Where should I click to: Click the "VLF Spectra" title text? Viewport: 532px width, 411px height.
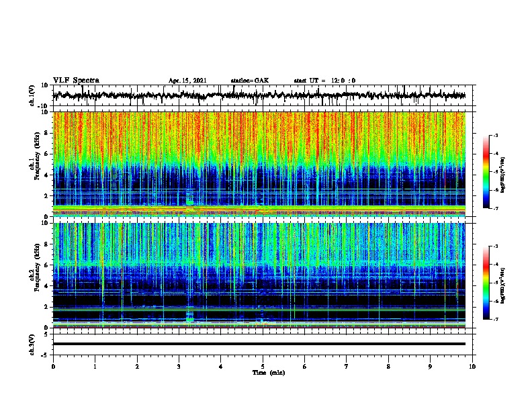pyautogui.click(x=76, y=81)
